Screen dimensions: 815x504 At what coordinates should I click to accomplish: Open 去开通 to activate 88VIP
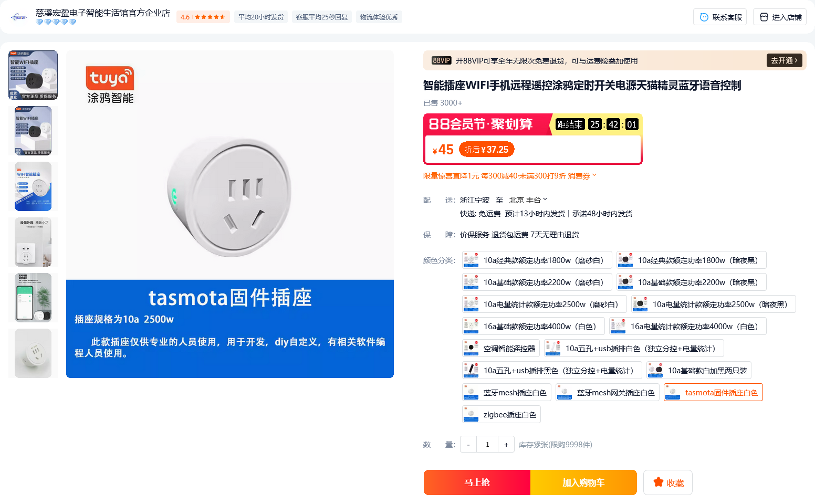(783, 60)
